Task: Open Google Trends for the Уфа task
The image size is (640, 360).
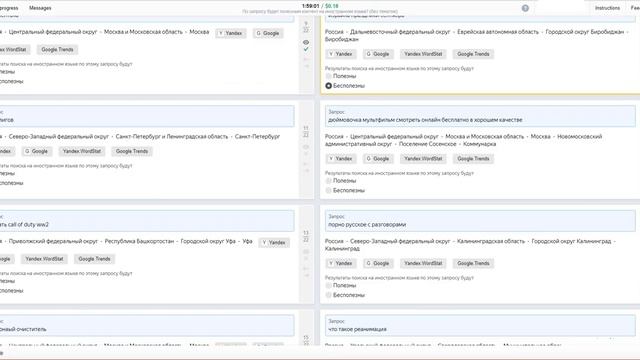Action: click(x=94, y=259)
